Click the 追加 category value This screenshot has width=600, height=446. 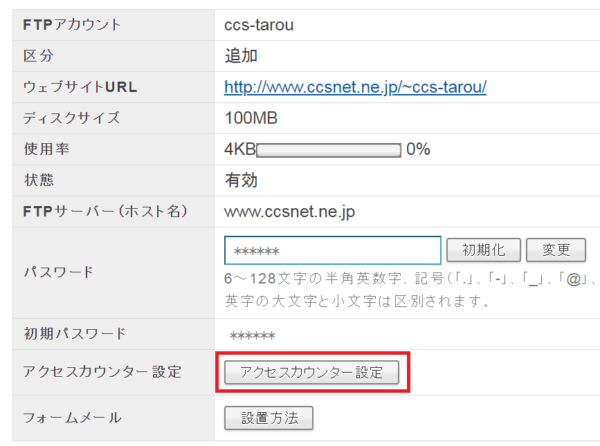pos(241,56)
